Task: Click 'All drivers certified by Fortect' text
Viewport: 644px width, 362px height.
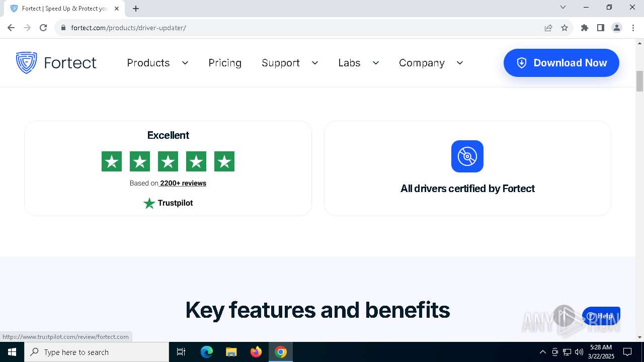Action: [467, 189]
